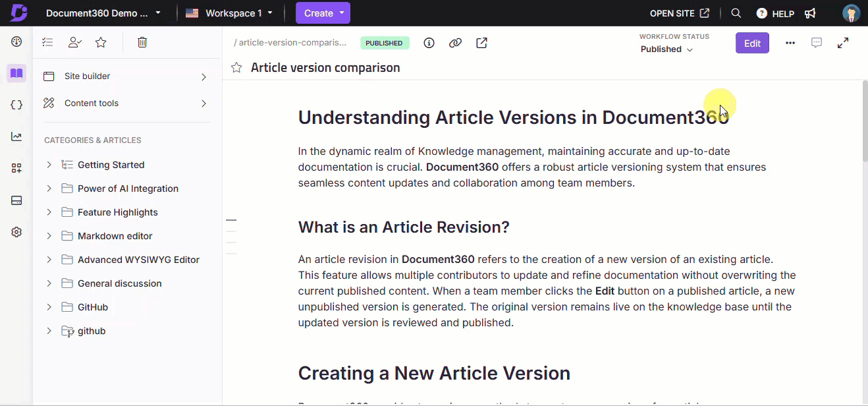Open the search magnifier icon
The image size is (868, 406).
736,13
